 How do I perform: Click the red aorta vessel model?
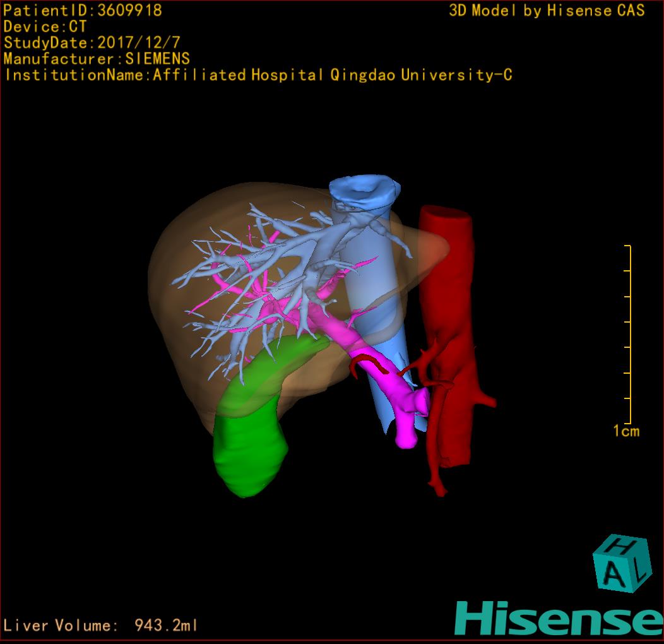pyautogui.click(x=449, y=339)
